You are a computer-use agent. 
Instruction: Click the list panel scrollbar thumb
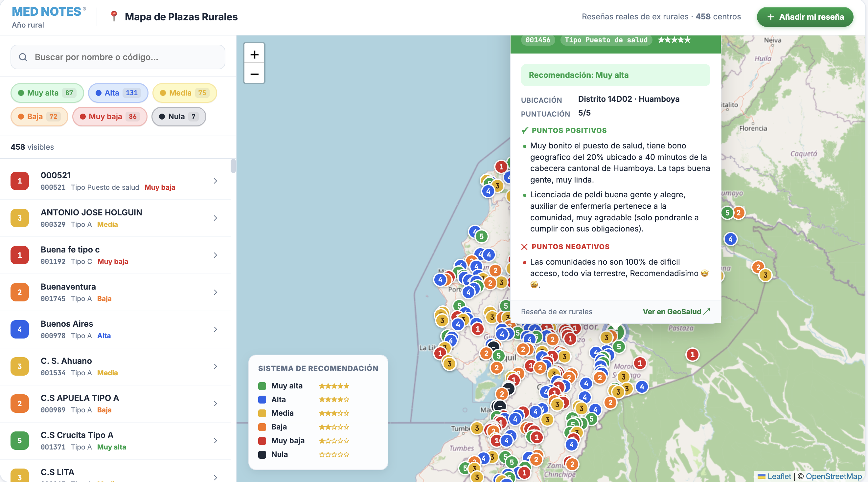click(233, 166)
